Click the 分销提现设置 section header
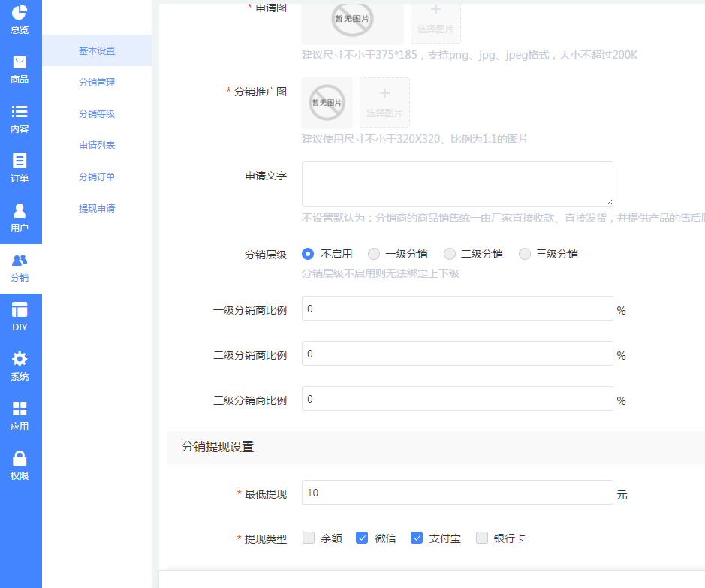705x588 pixels. [x=435, y=448]
